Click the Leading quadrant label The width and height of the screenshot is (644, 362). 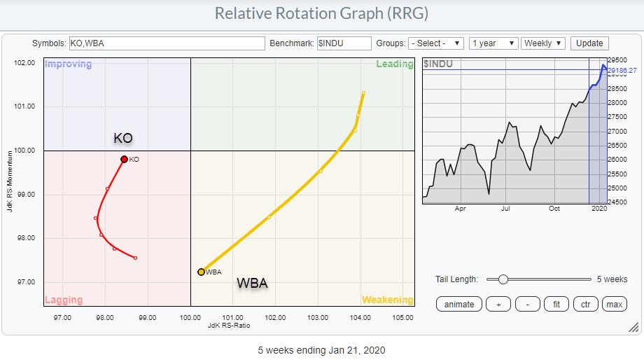(x=394, y=64)
